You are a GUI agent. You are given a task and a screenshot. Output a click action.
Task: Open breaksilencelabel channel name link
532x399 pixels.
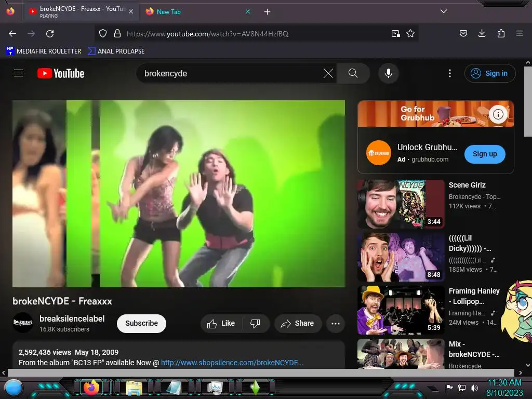[72, 318]
